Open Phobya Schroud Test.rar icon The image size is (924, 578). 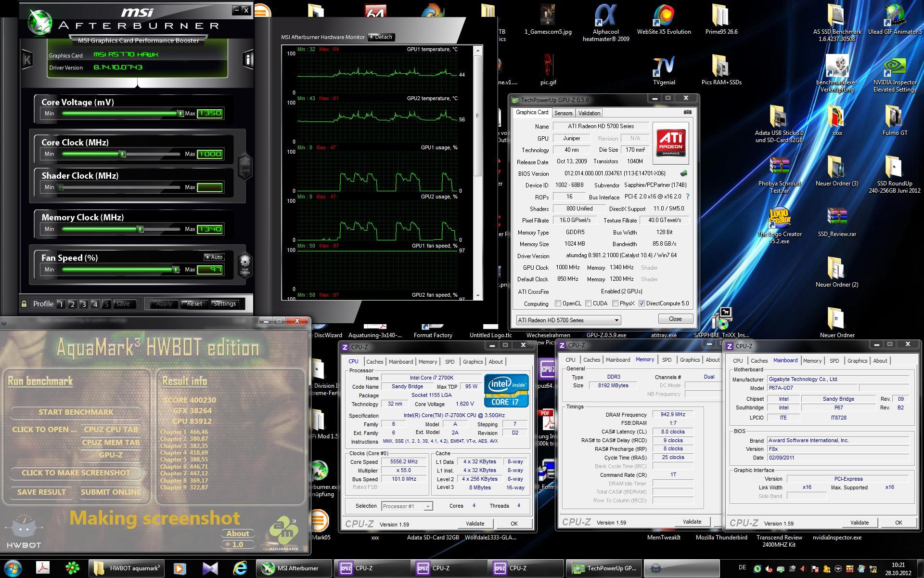point(779,175)
